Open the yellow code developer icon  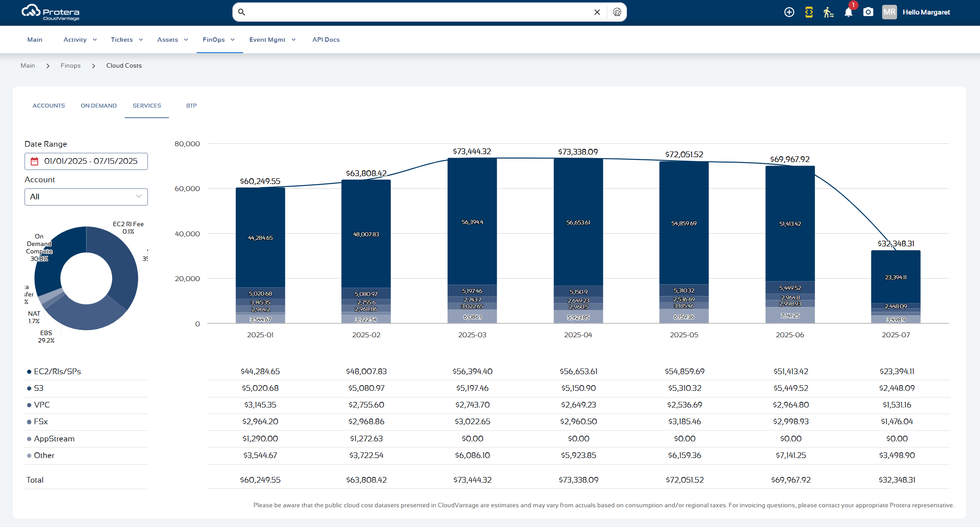pos(809,12)
